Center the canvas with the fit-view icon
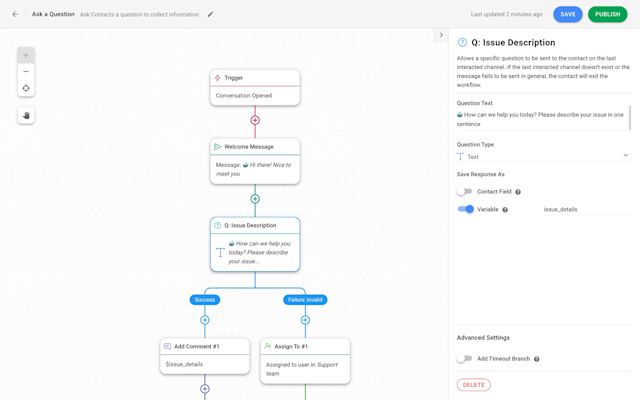The image size is (640, 400). 26,88
